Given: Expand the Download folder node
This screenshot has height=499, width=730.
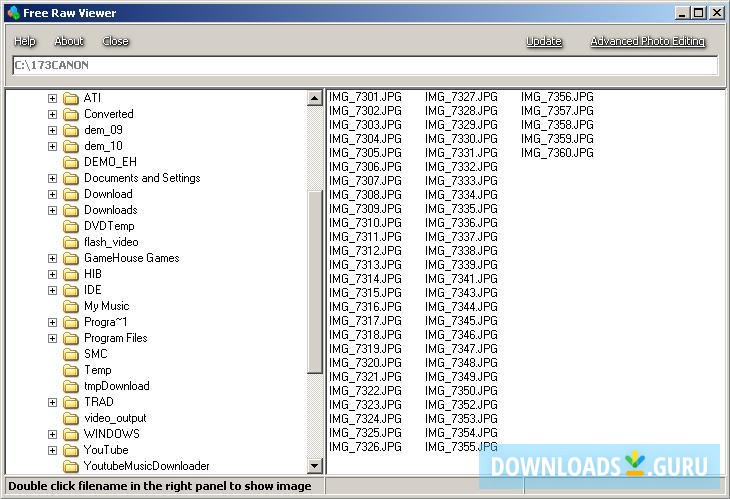Looking at the screenshot, I should click(53, 194).
